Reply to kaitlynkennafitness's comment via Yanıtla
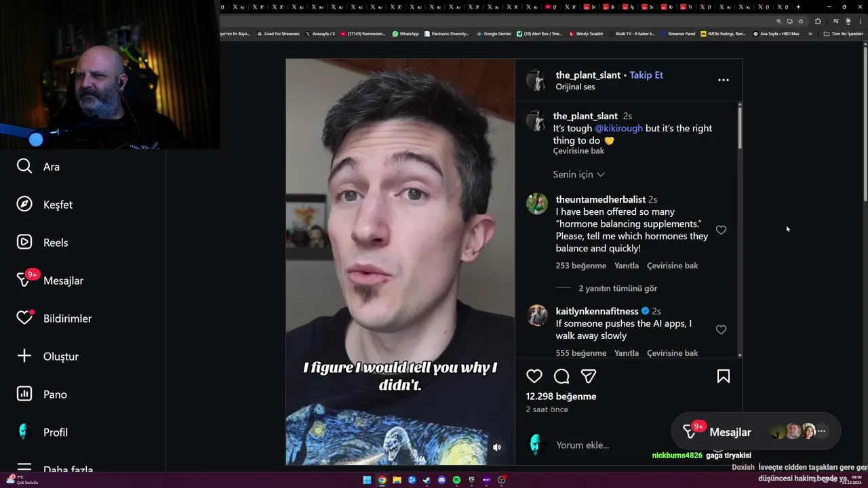The image size is (868, 488). (x=627, y=353)
